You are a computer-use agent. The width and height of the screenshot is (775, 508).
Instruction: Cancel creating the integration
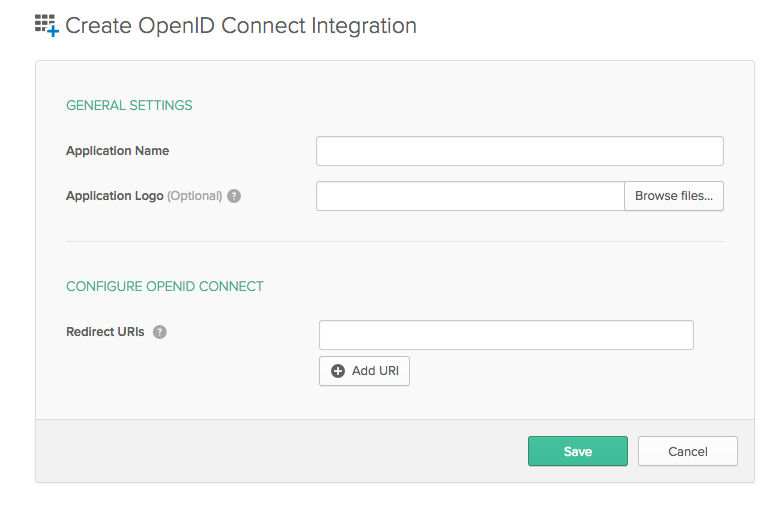[687, 451]
